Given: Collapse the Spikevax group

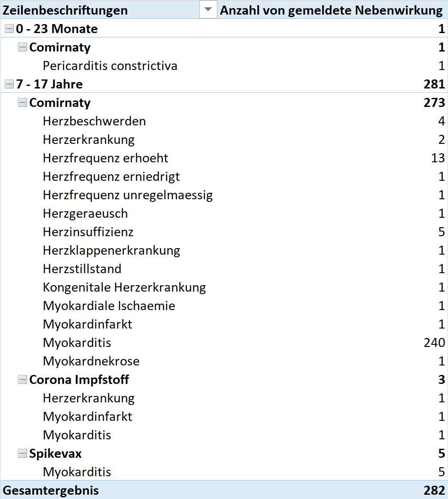Looking at the screenshot, I should coord(22,453).
